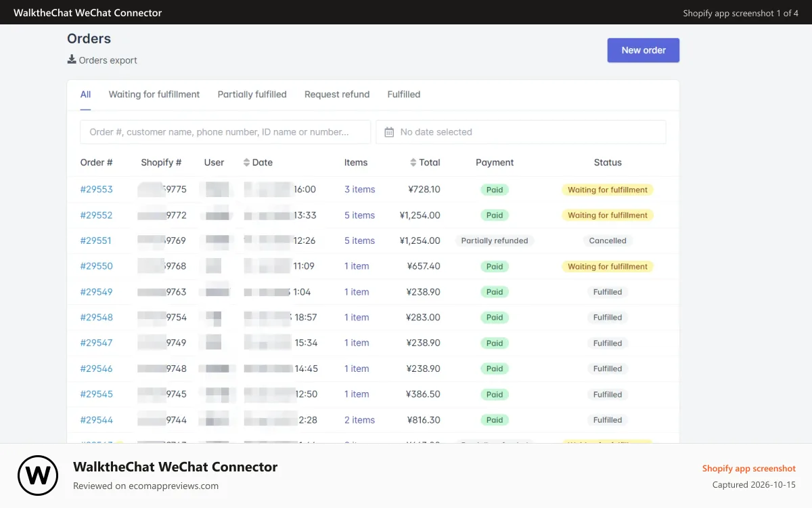Click 2 items link for order #29544
This screenshot has height=508, width=812.
(x=359, y=420)
